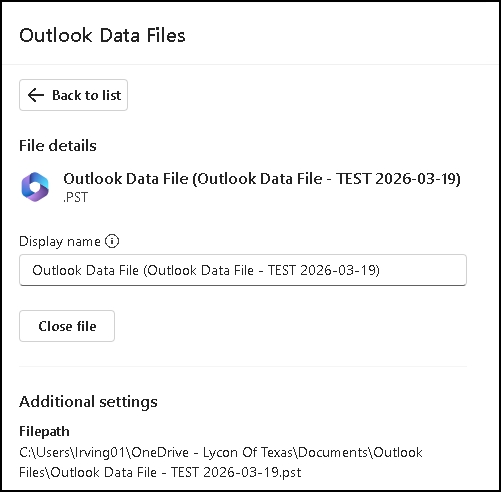Click the divider below the Outlook Data Files title
Viewport: 501px width, 492px height.
(250, 64)
